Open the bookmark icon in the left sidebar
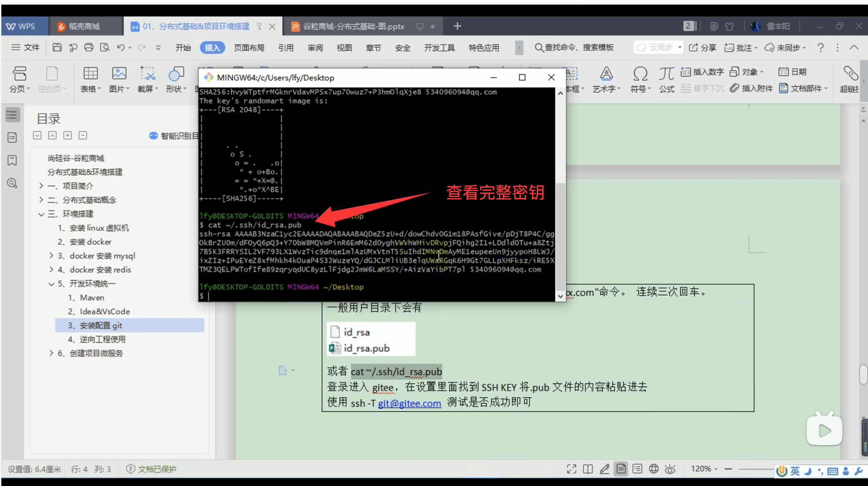The height and width of the screenshot is (486, 868). [x=12, y=160]
